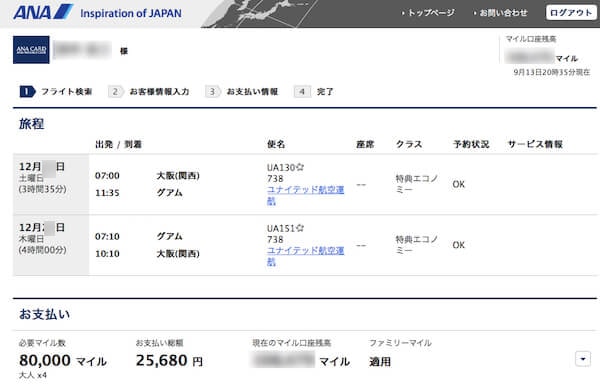This screenshot has height=386, width=600.
Task: Click the 土曜日 weekday label
Action: coord(31,178)
